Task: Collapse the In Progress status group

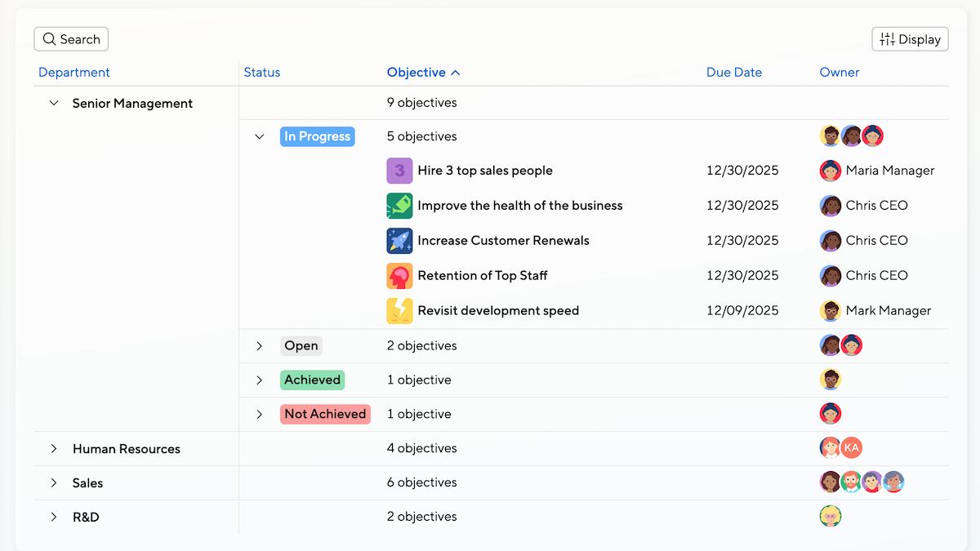Action: (x=260, y=137)
